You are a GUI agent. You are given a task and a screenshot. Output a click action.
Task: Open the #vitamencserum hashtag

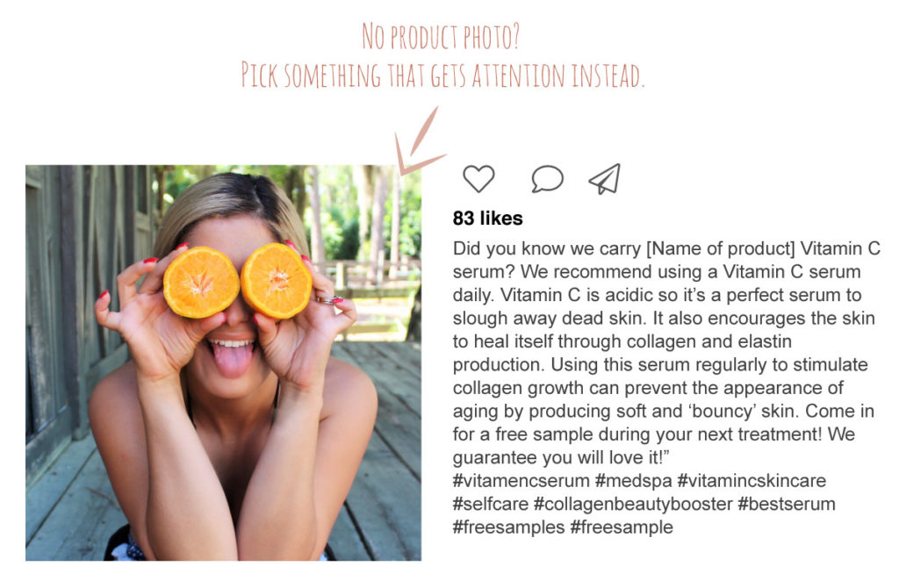tap(521, 480)
